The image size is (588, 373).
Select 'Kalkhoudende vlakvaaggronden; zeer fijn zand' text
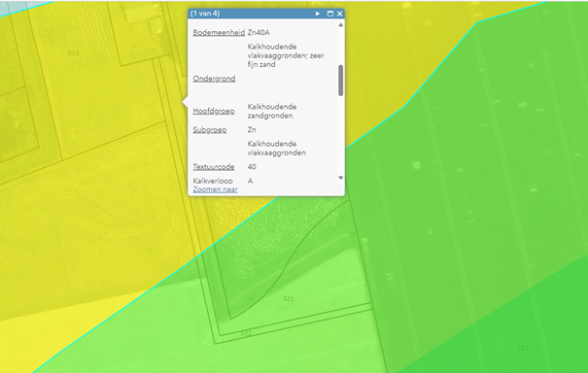286,55
